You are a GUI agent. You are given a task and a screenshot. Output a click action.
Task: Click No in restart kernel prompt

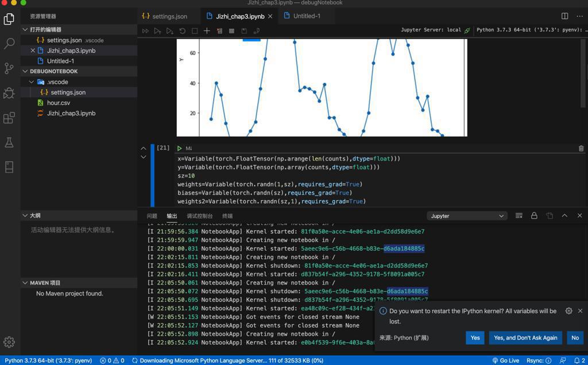tap(575, 337)
